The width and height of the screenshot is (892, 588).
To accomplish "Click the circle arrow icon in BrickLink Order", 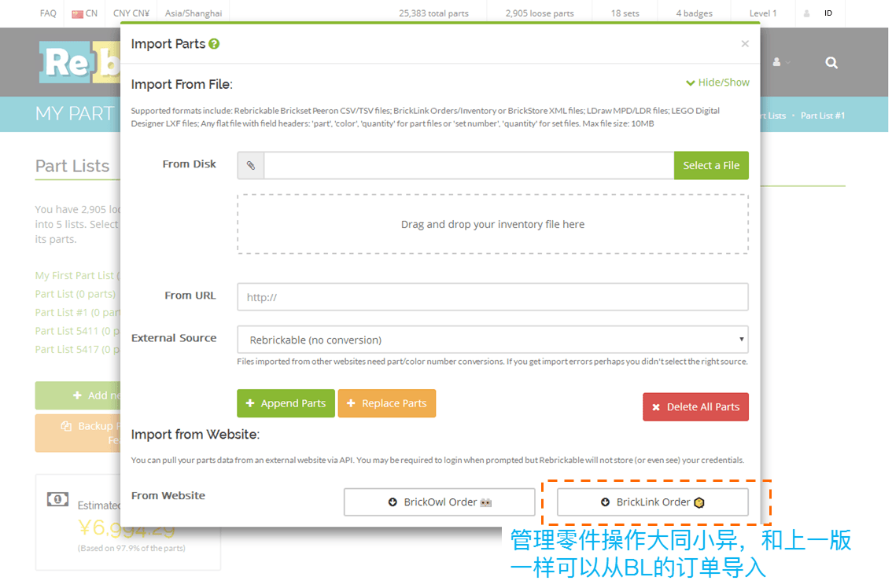I will click(x=606, y=502).
